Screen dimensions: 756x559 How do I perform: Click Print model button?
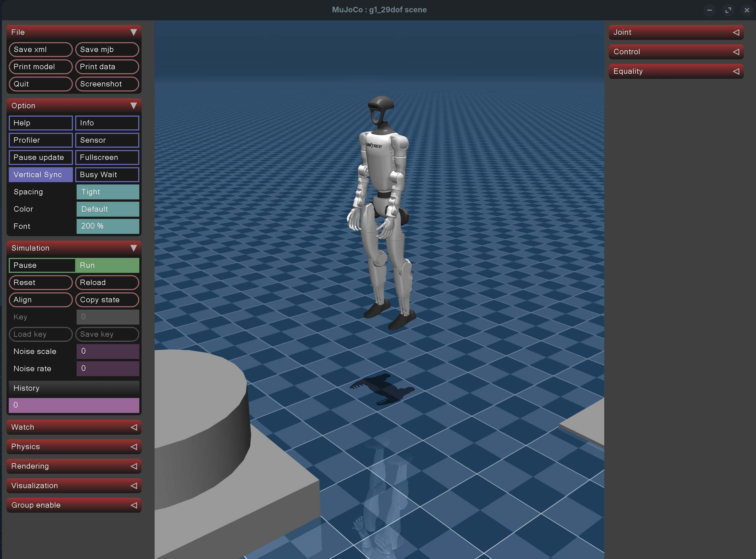(x=41, y=67)
